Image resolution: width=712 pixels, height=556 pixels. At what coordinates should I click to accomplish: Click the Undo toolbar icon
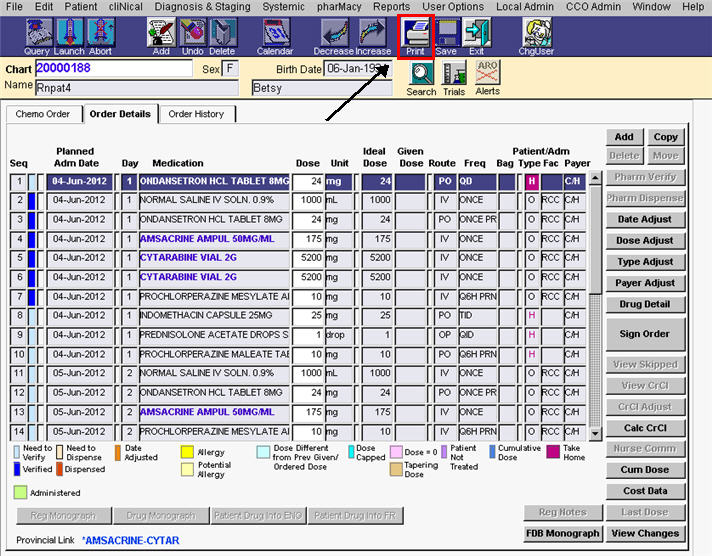click(193, 33)
